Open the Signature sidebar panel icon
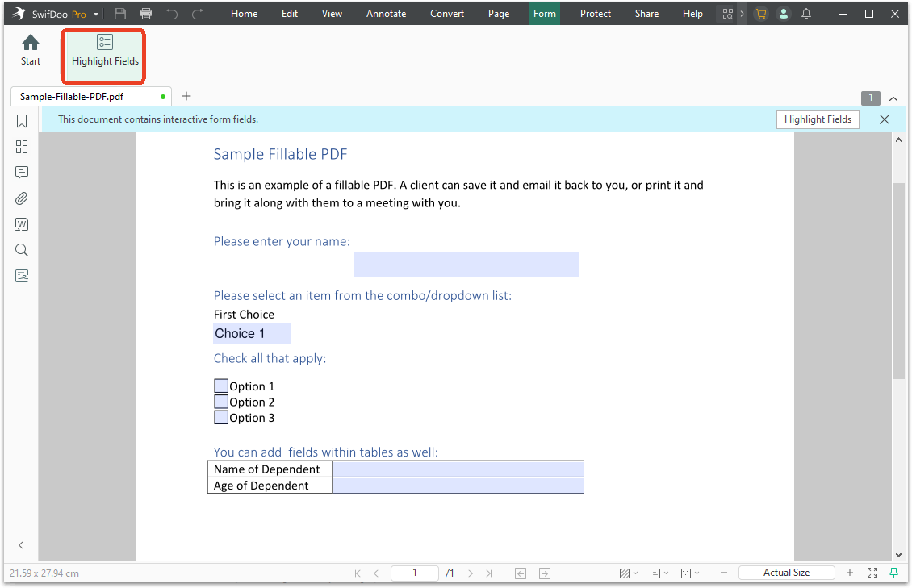 pyautogui.click(x=22, y=275)
